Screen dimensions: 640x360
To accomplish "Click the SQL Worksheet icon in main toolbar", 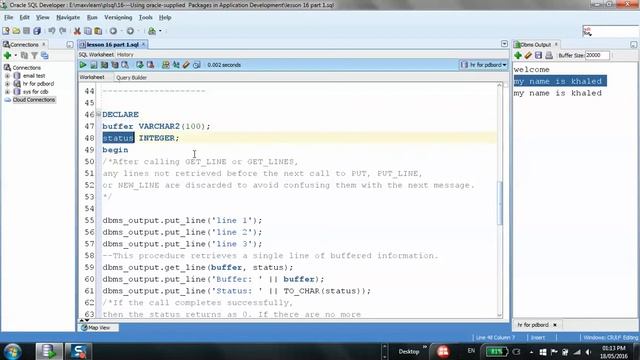I will 152,31.
